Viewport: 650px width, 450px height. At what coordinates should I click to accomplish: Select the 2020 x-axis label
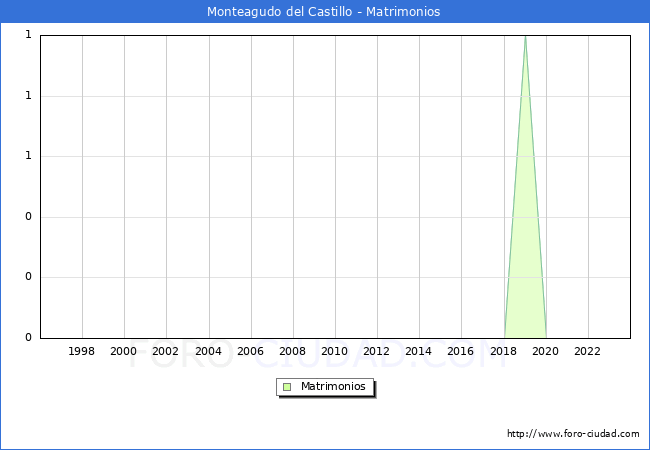pos(546,351)
